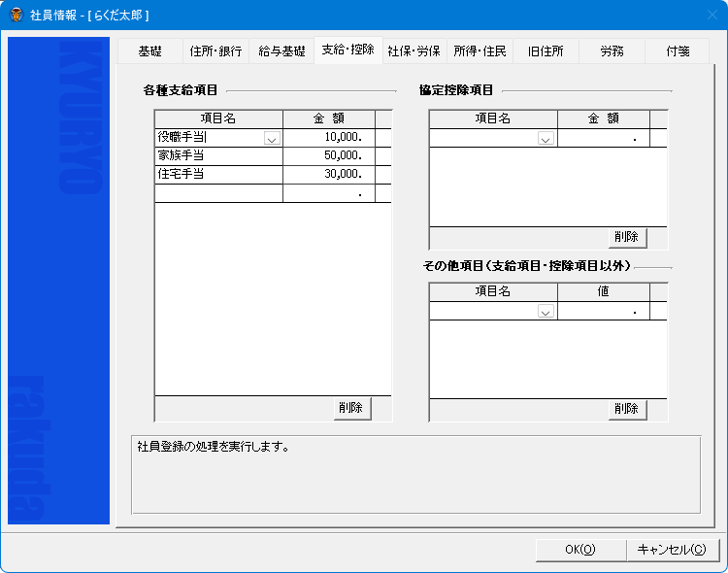Expand the 役職手当 item name dropdown
Screen dimensions: 728x573
[x=272, y=139]
